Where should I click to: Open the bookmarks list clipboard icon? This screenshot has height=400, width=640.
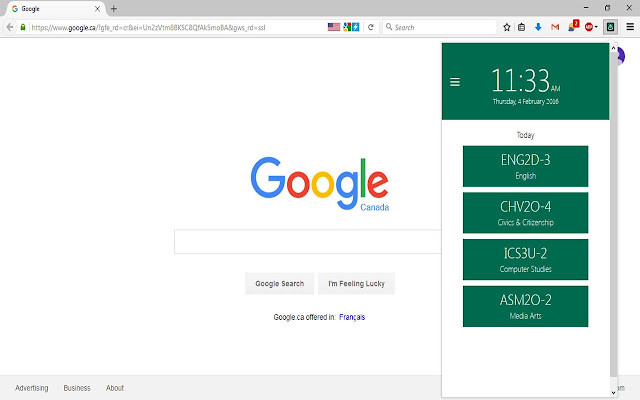(521, 27)
